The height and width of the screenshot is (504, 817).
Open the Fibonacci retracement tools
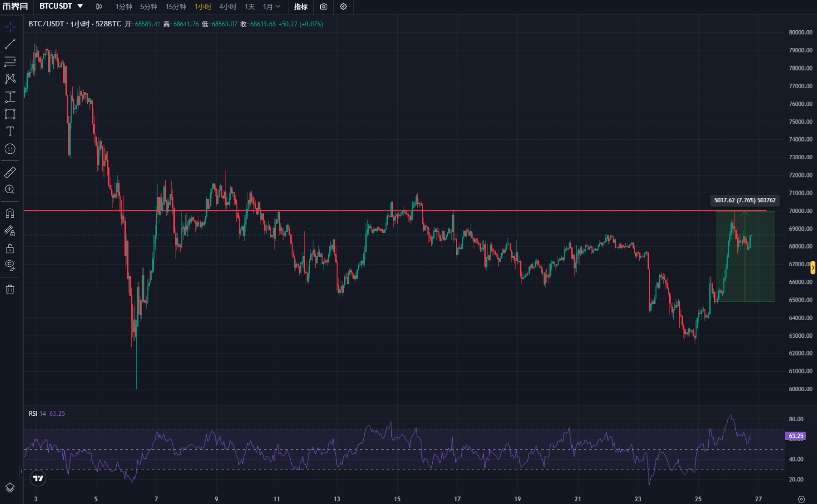10,61
